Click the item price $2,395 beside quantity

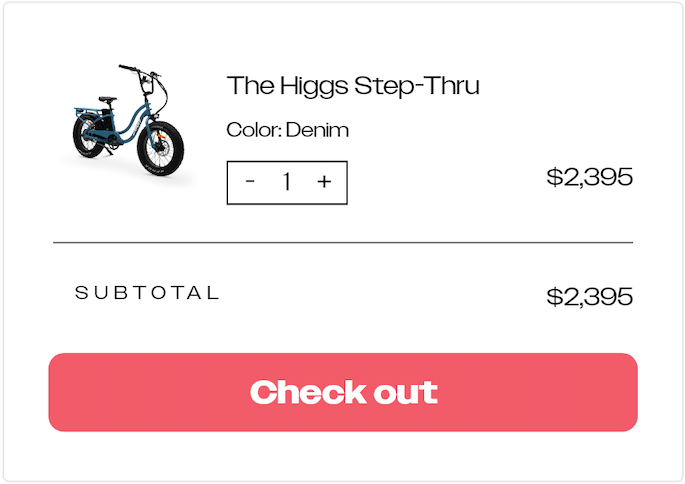tap(589, 178)
